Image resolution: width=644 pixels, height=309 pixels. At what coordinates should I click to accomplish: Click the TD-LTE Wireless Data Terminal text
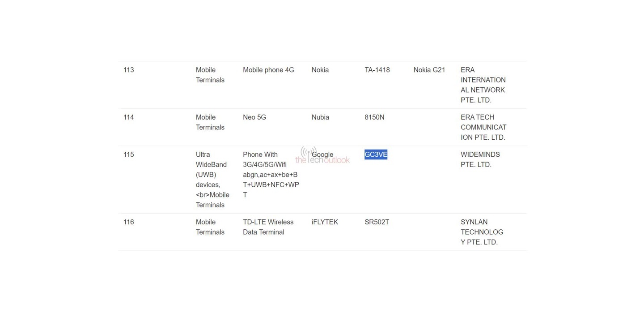coord(268,227)
